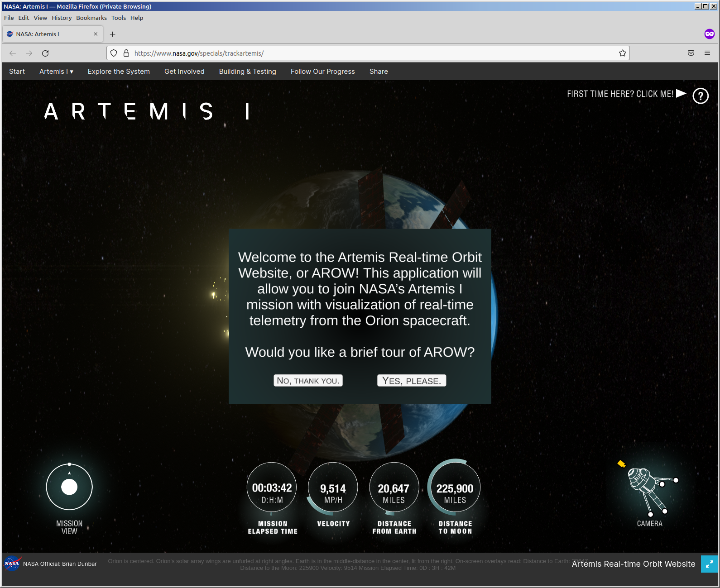Click the Velocity gauge
Image resolution: width=720 pixels, height=588 pixels.
333,488
